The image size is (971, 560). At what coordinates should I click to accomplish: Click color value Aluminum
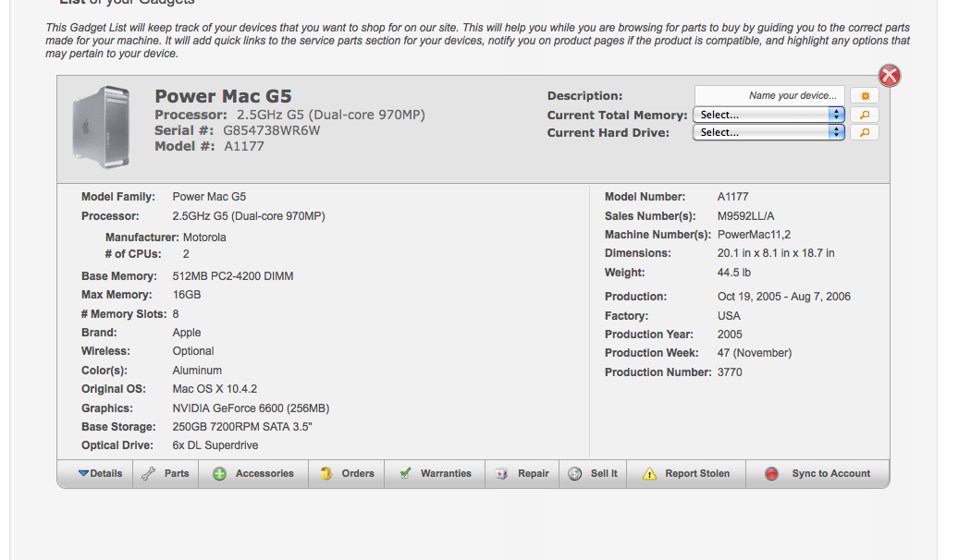pyautogui.click(x=197, y=370)
